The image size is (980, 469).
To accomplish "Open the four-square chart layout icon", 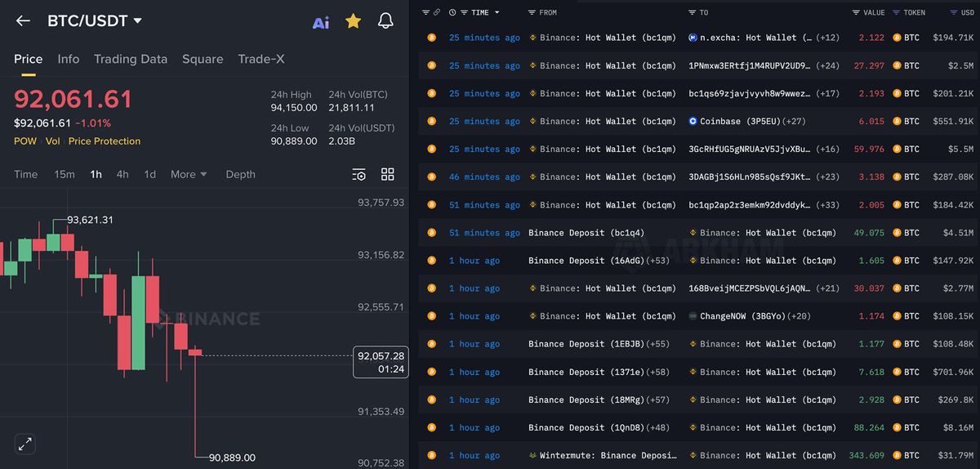I will point(388,174).
